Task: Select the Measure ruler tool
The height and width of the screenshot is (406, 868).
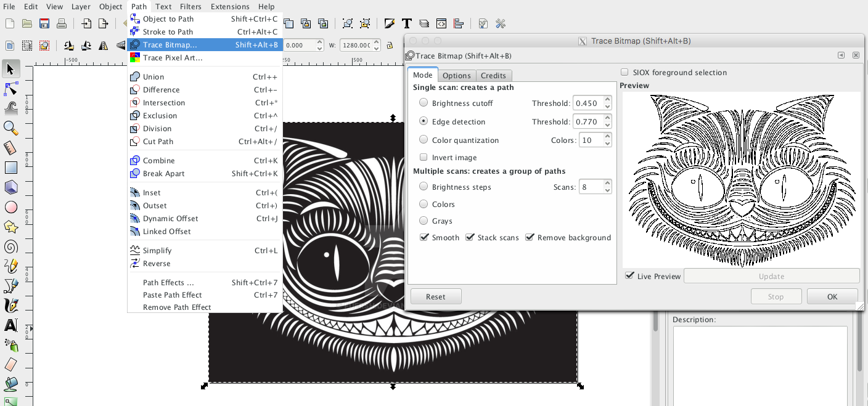Action: click(10, 148)
